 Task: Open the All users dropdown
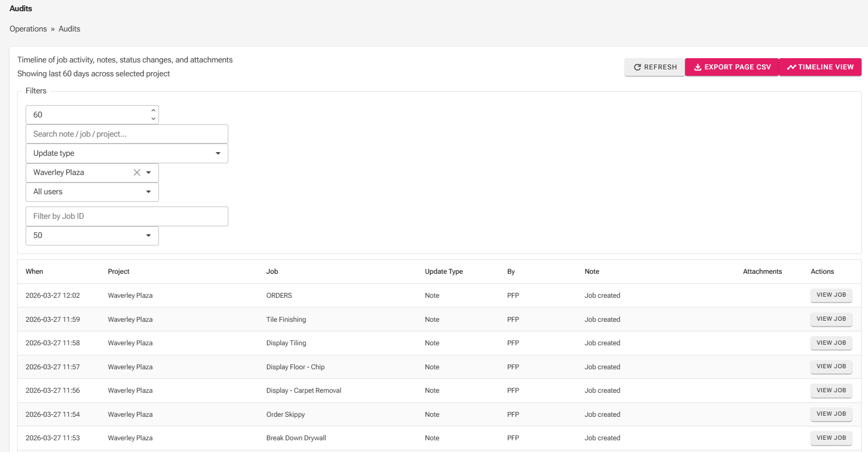coord(92,192)
